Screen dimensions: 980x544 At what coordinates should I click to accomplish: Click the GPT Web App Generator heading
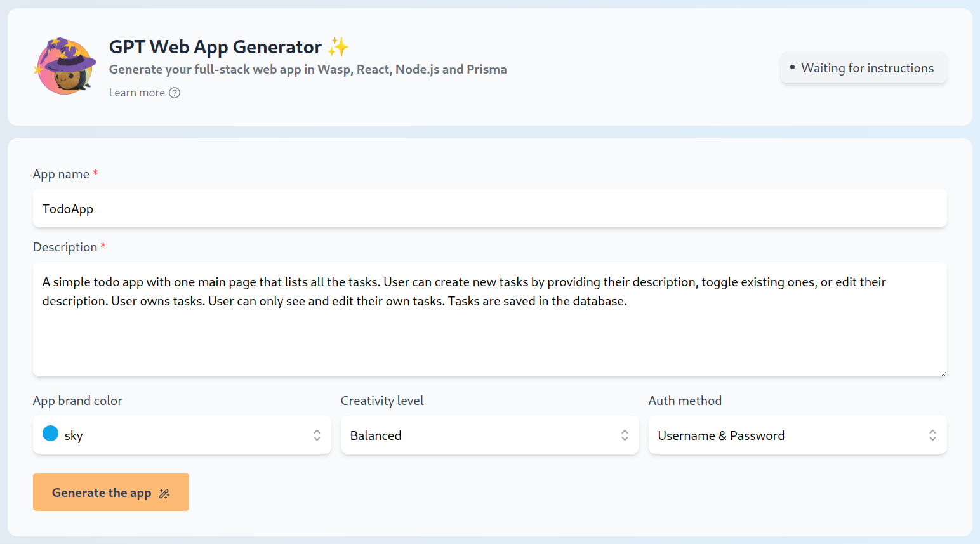pos(215,47)
